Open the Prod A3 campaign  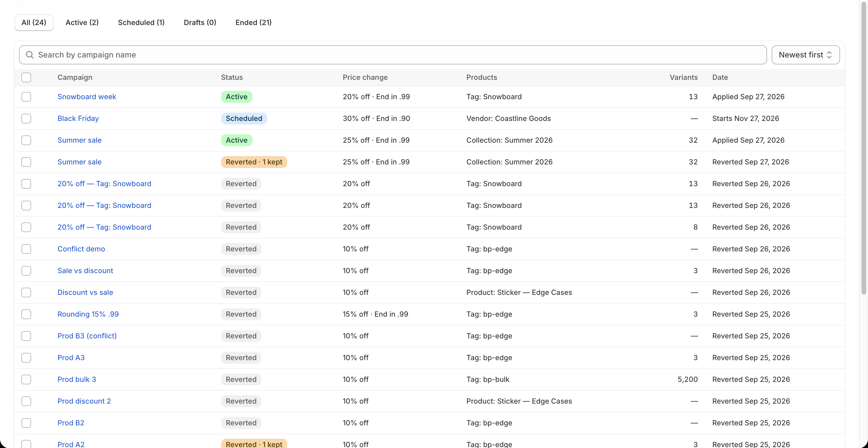(71, 358)
